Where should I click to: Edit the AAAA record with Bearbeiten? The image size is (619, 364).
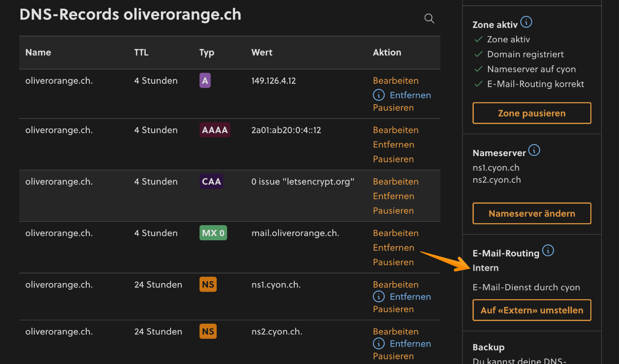[x=396, y=130]
